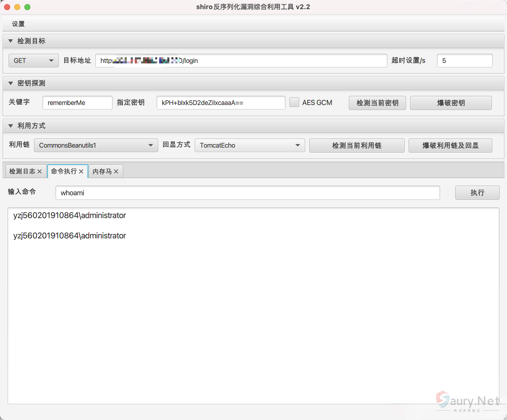Open the TomcatEcho echo method dropdown
The image size is (507, 420).
pyautogui.click(x=250, y=145)
